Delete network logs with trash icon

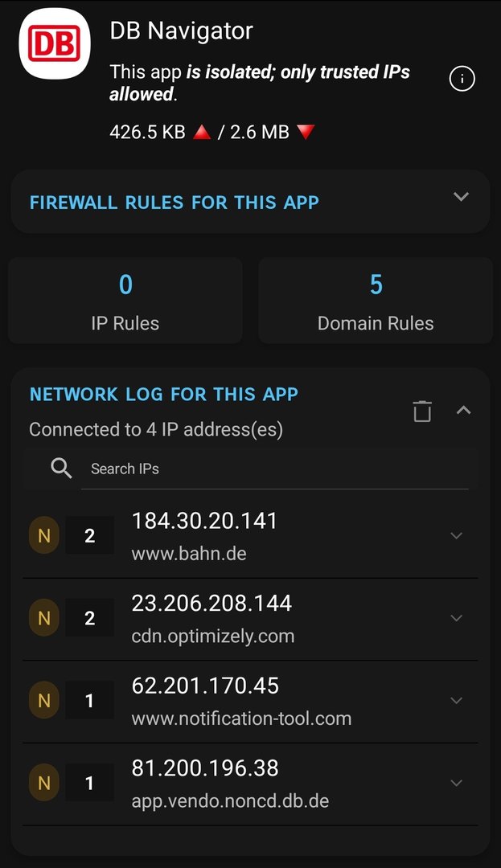coord(422,411)
